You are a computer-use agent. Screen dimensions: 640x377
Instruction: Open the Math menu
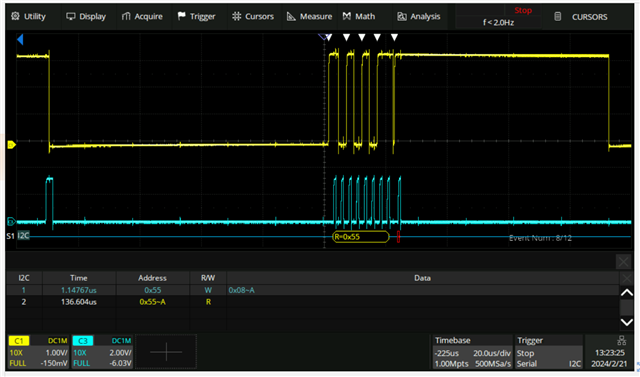pos(359,16)
